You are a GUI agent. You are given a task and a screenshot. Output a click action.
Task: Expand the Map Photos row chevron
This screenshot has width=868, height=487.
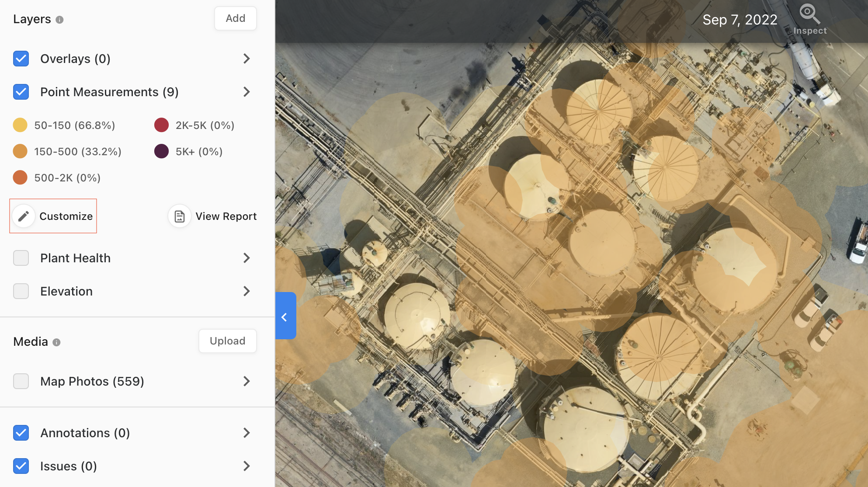[247, 381]
